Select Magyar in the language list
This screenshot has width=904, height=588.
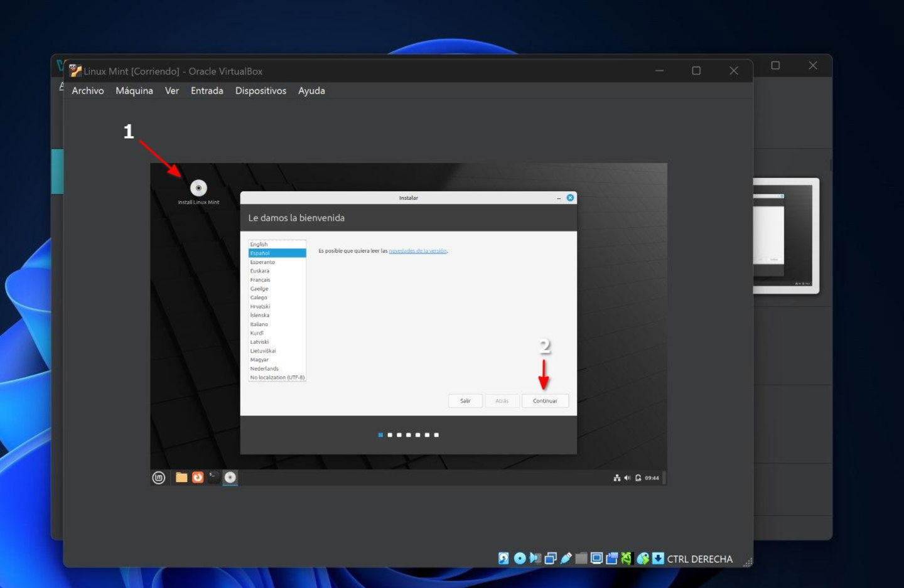point(277,360)
